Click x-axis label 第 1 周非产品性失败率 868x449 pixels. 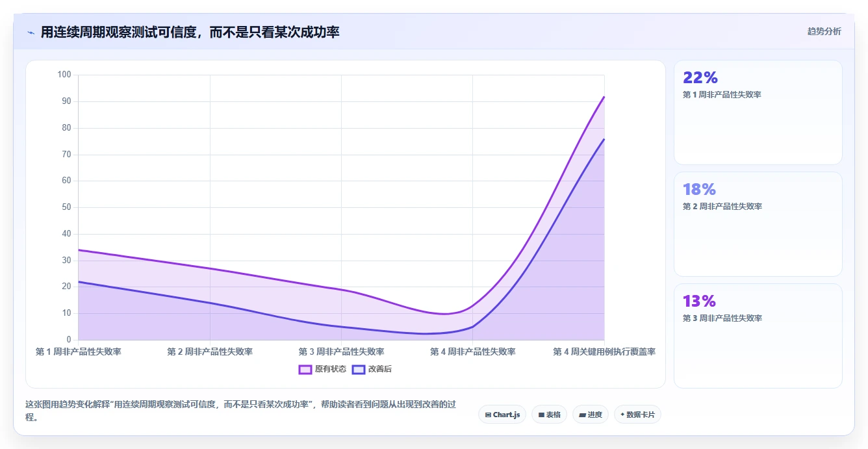coord(78,352)
